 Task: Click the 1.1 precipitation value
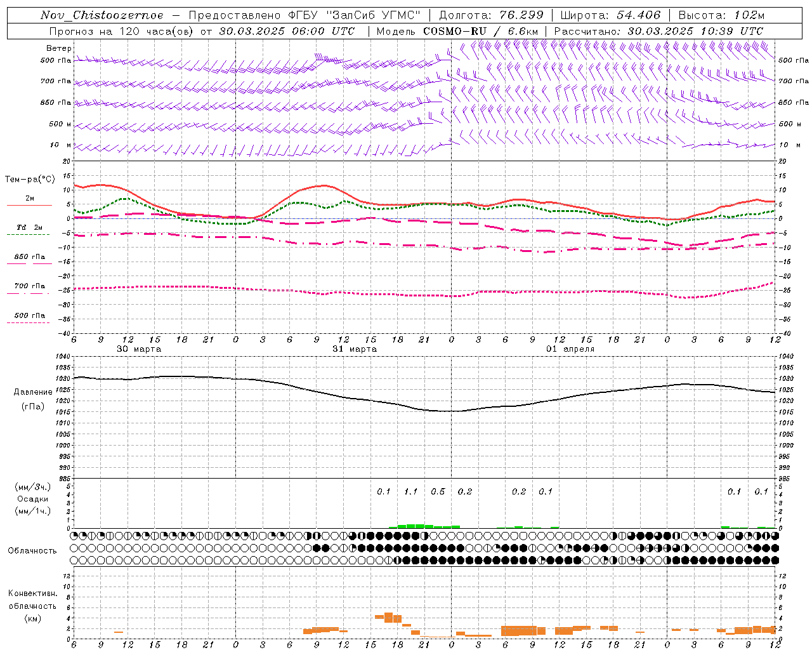[411, 491]
